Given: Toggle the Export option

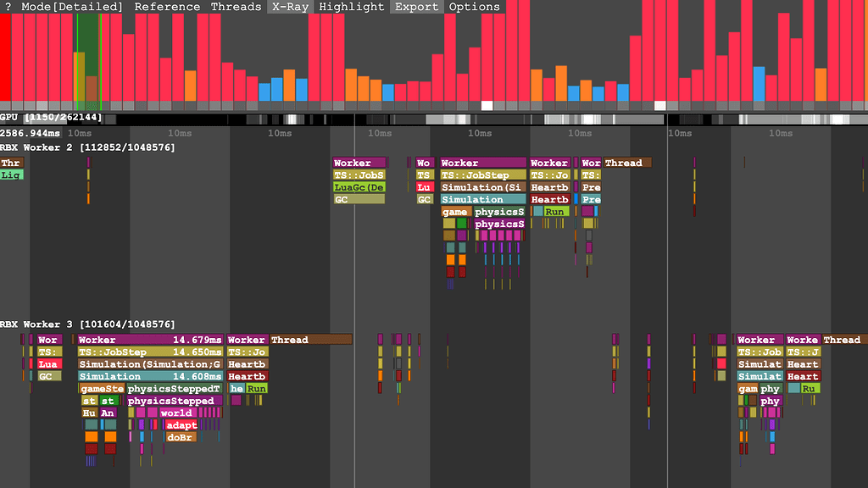Looking at the screenshot, I should [415, 7].
